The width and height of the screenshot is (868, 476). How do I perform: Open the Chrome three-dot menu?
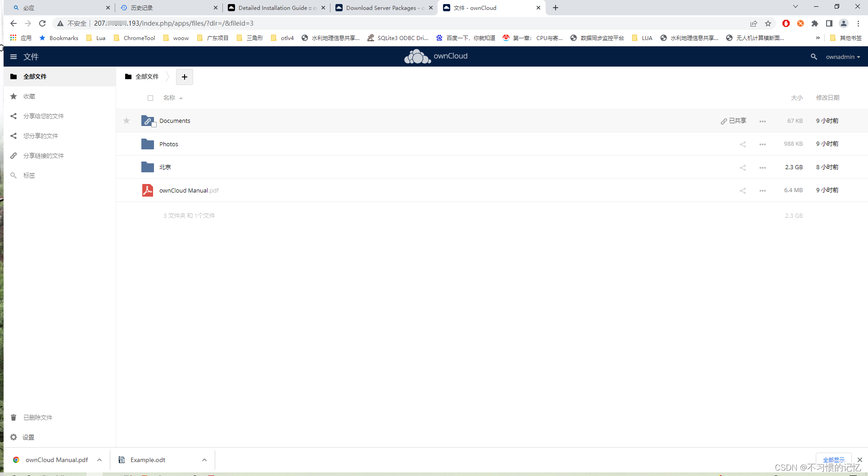859,23
